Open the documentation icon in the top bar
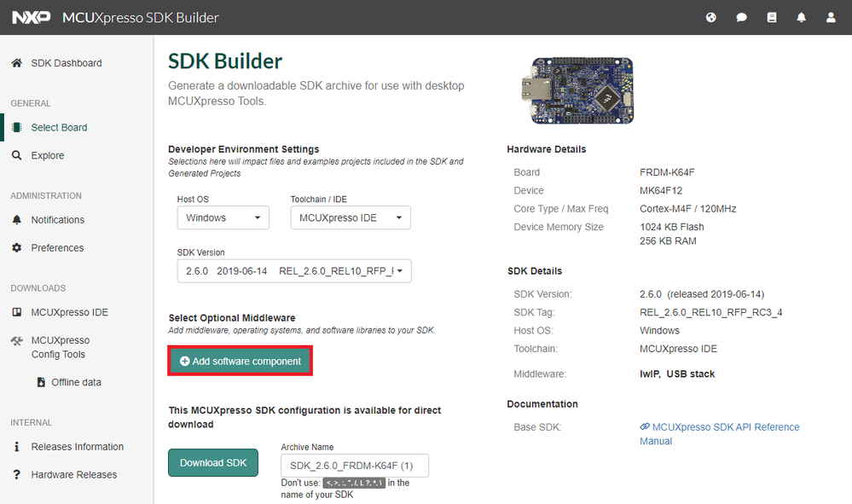 [770, 17]
